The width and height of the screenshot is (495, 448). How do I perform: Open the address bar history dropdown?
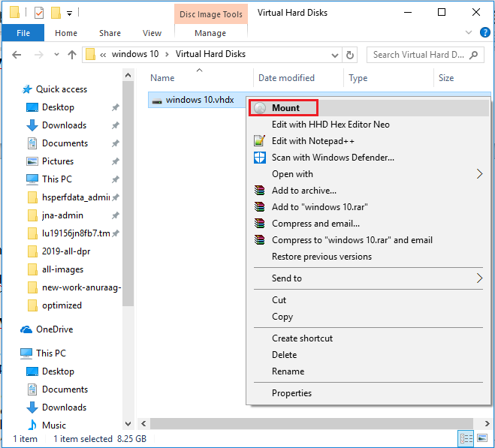[334, 56]
